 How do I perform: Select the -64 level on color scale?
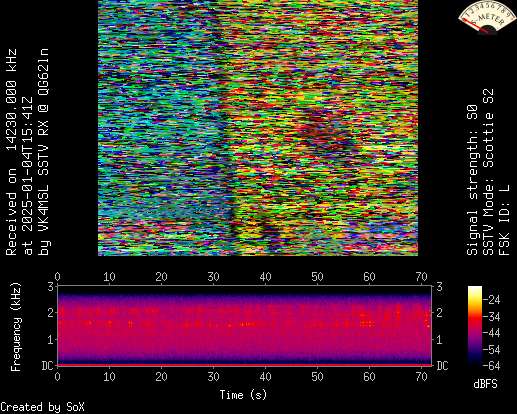click(x=492, y=366)
